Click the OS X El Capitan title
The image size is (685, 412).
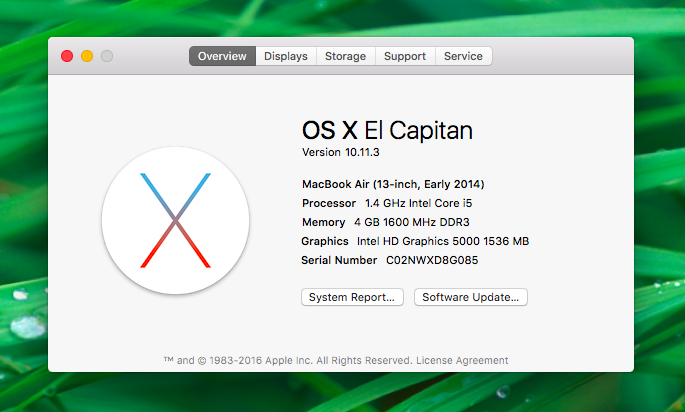(x=387, y=130)
